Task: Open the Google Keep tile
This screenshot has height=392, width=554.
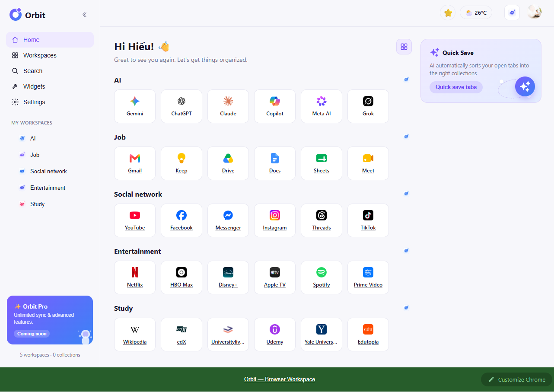Action: coord(181,163)
